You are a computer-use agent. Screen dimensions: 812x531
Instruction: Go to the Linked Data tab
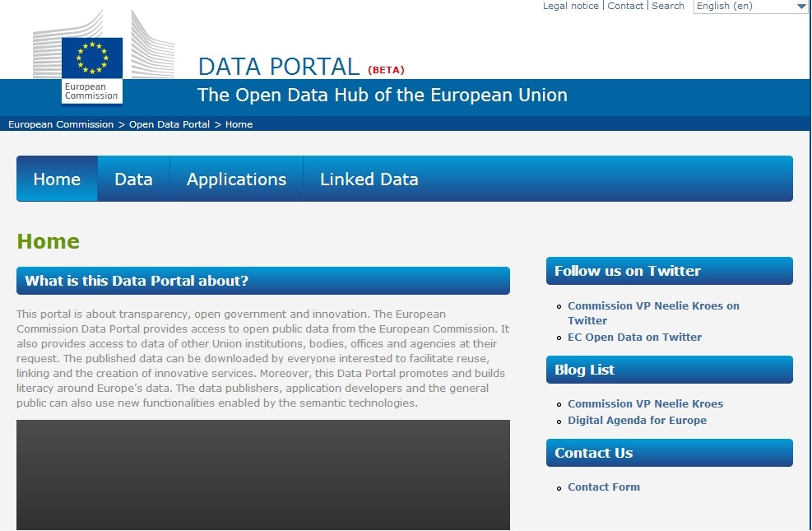tap(369, 179)
